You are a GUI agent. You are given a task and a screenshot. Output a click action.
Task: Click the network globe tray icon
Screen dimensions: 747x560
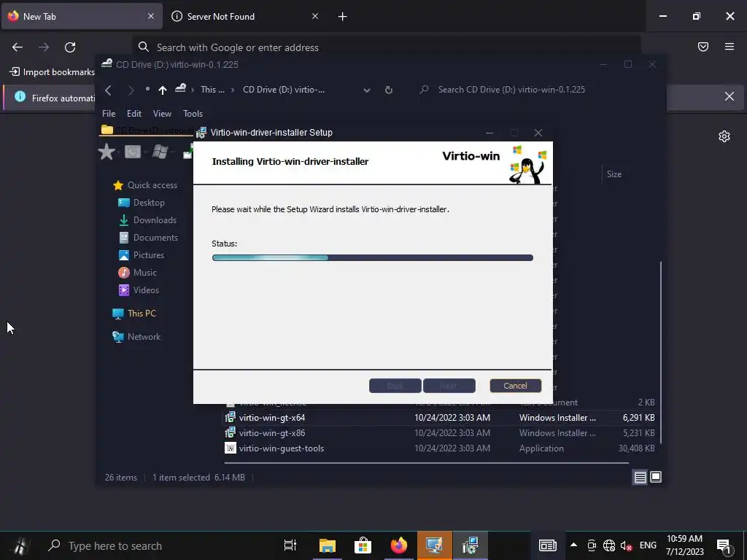[609, 545]
